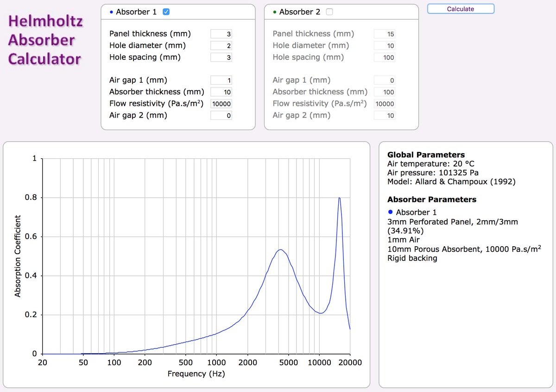This screenshot has height=392, width=556.
Task: Select Absorber 1 panel thickness field
Action: pyautogui.click(x=221, y=34)
